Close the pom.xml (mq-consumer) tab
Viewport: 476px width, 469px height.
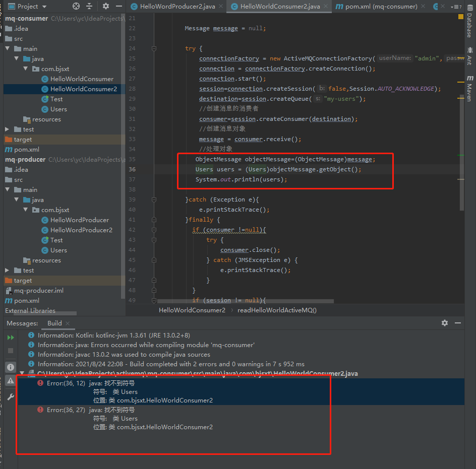coord(423,7)
